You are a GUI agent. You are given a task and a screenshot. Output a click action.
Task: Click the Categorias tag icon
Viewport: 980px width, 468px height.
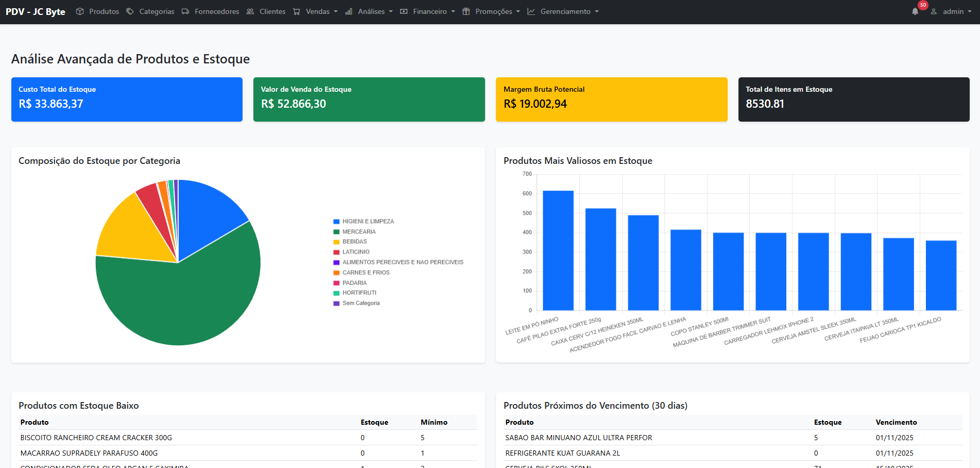[x=130, y=11]
